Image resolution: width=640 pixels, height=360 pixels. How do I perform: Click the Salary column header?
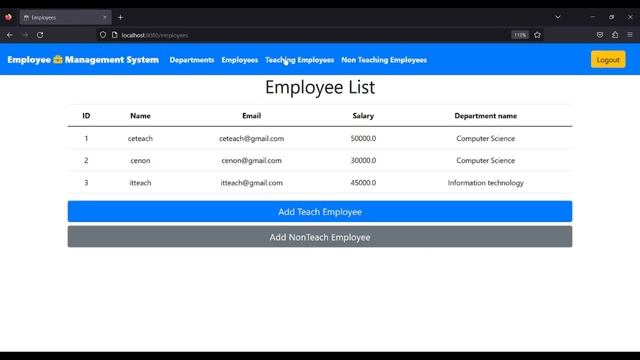pyautogui.click(x=363, y=116)
